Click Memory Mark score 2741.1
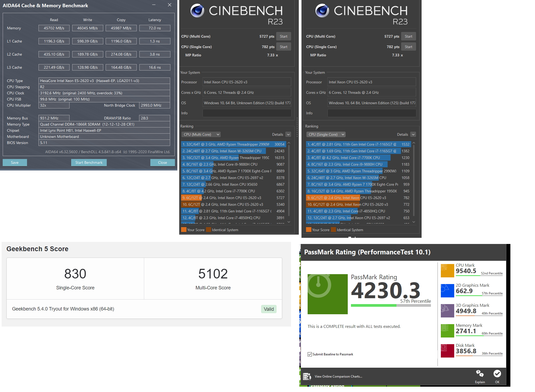 [x=466, y=331]
